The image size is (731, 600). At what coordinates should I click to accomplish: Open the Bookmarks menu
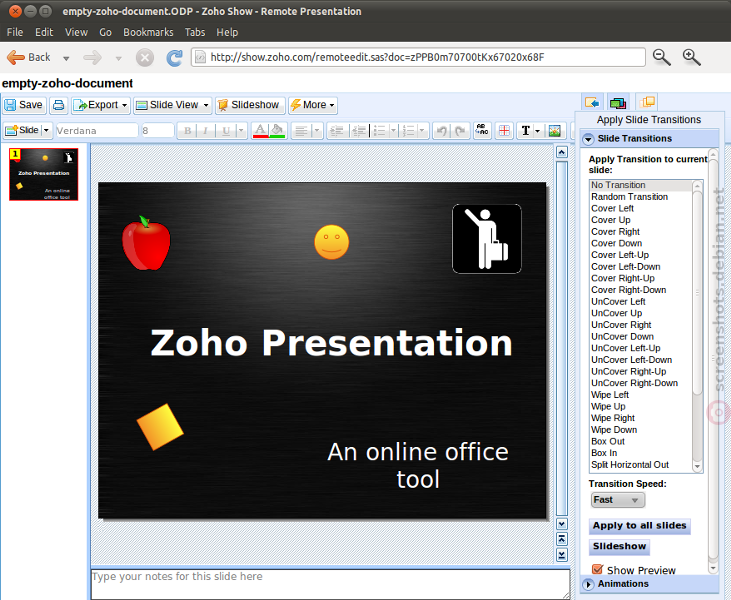click(x=148, y=32)
